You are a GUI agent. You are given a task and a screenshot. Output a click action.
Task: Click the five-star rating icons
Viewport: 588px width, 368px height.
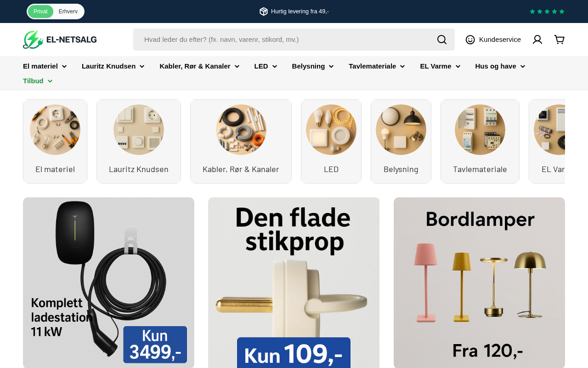[547, 11]
